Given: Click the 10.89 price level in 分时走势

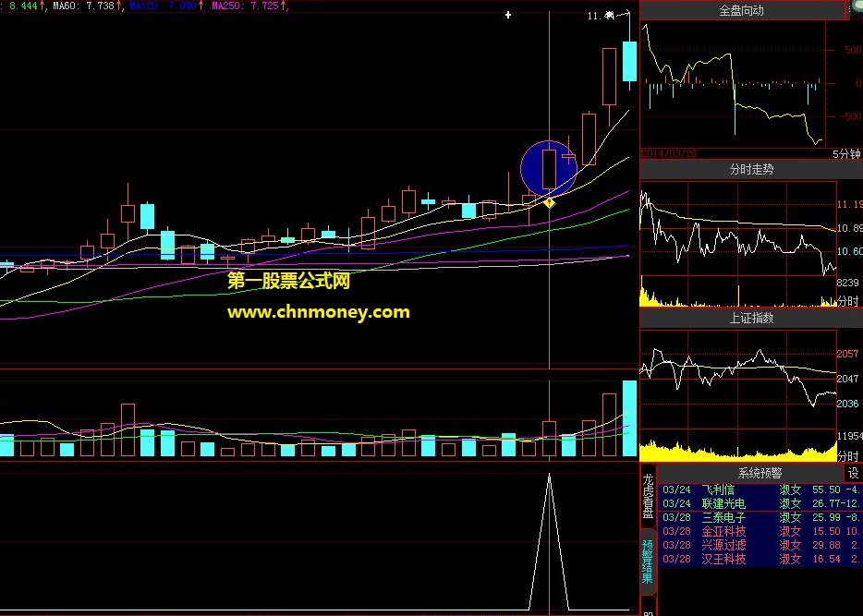Looking at the screenshot, I should tap(850, 228).
